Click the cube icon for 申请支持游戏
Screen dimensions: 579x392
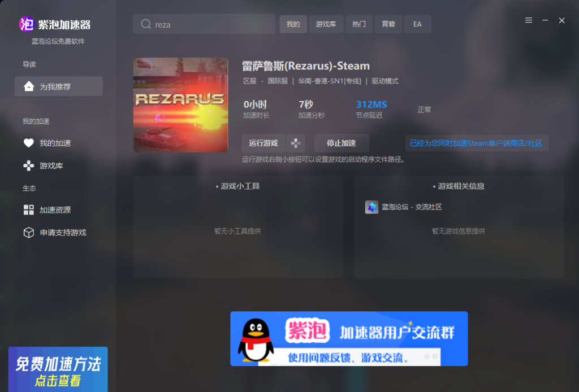pos(28,232)
